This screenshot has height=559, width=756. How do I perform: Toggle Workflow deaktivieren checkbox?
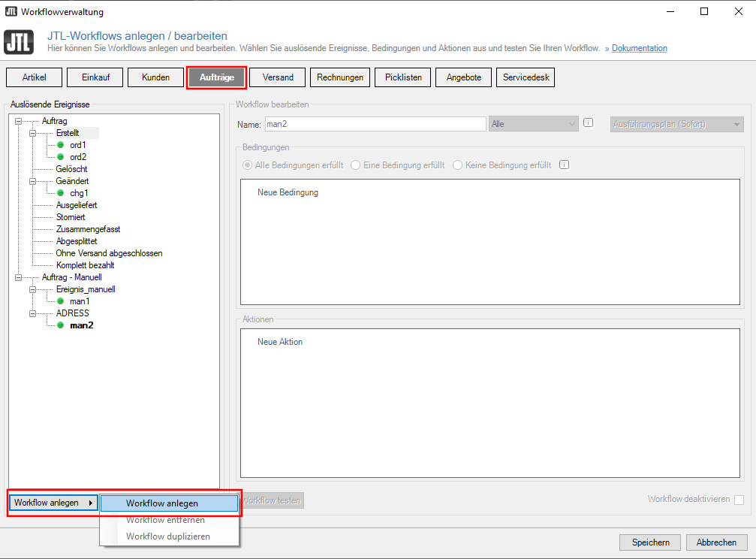coord(739,500)
